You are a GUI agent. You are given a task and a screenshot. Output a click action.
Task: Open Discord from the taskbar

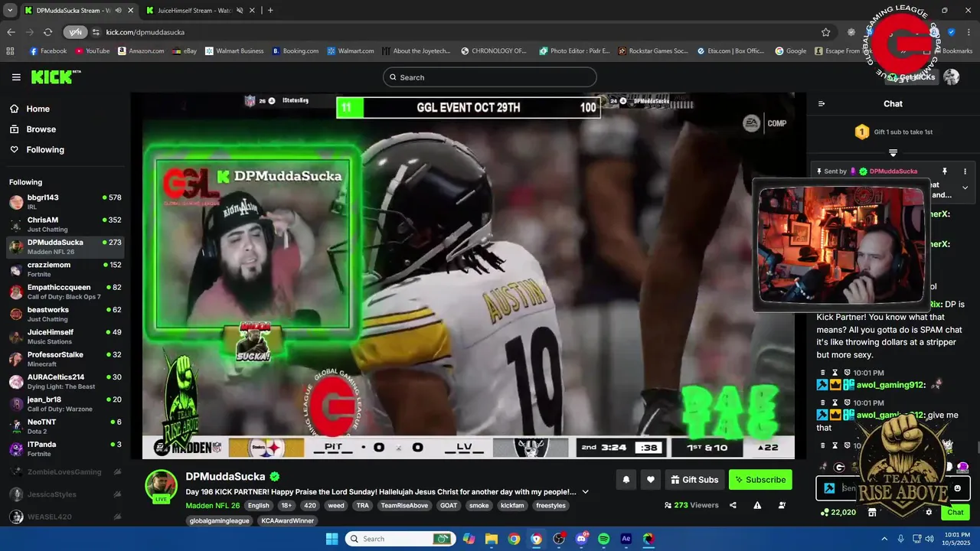581,539
